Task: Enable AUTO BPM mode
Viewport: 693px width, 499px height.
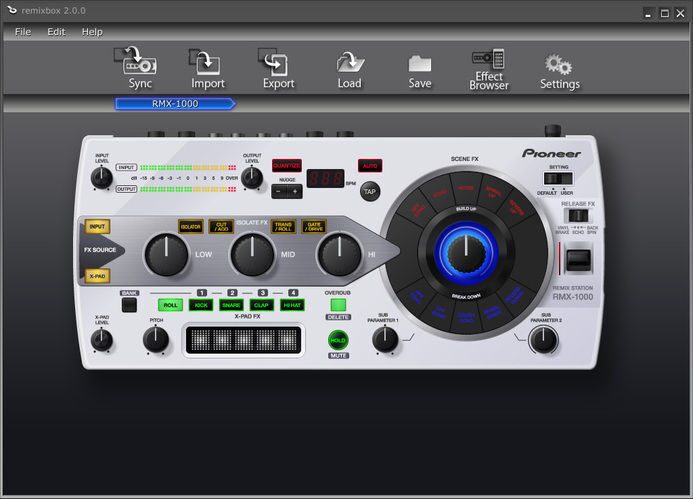Action: coord(370,165)
